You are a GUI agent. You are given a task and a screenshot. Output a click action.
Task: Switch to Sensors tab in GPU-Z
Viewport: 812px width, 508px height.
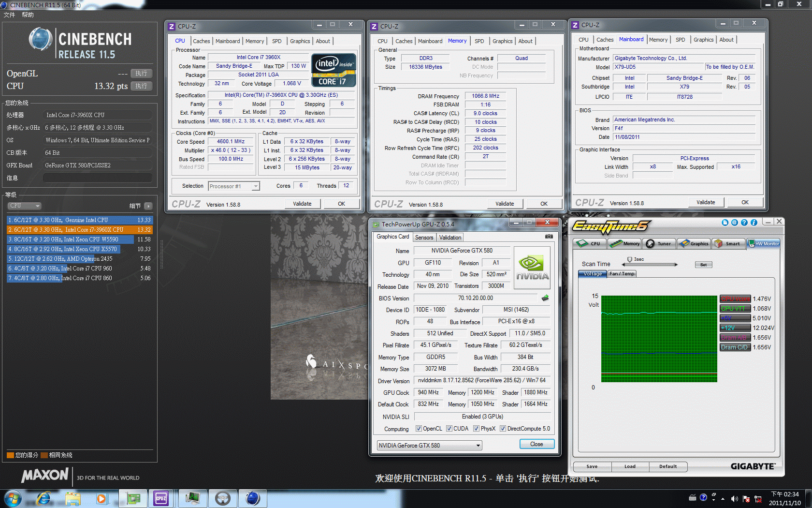pyautogui.click(x=424, y=238)
